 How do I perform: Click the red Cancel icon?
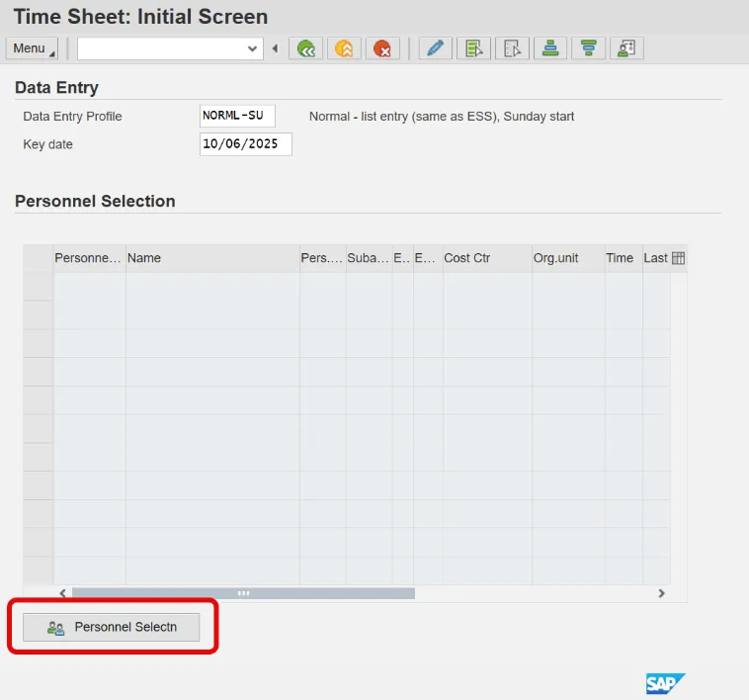coord(382,48)
